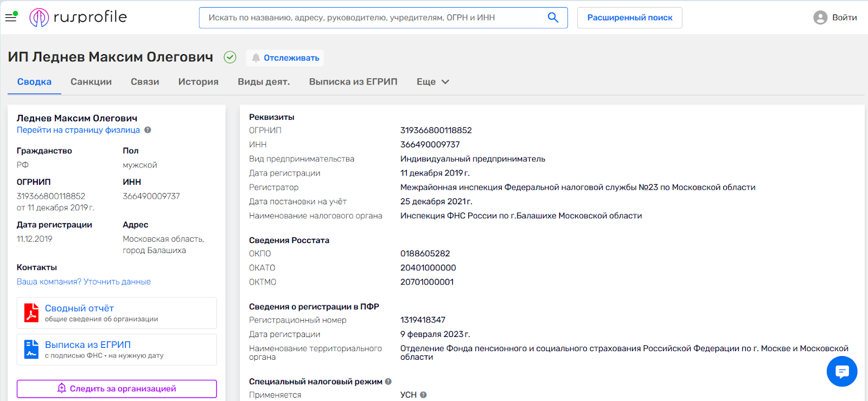Toggle Отслеживать tracking button

(285, 58)
